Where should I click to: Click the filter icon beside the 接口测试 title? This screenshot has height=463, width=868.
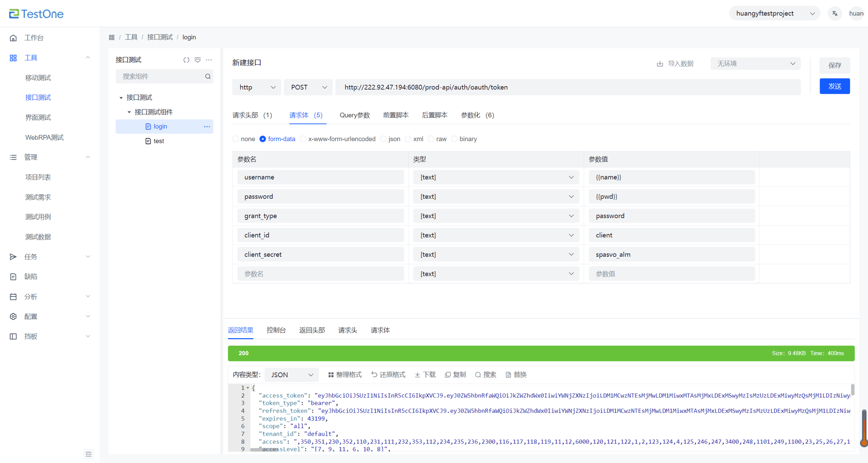point(198,60)
